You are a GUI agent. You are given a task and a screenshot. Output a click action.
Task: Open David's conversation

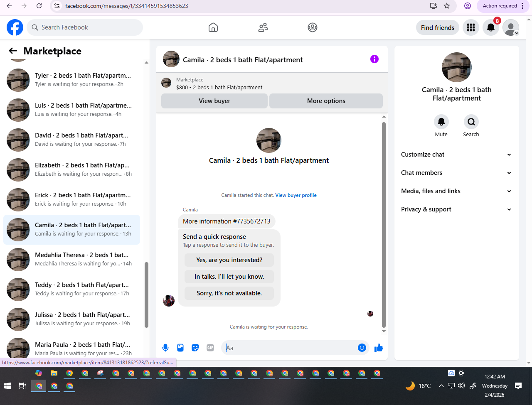pyautogui.click(x=71, y=140)
